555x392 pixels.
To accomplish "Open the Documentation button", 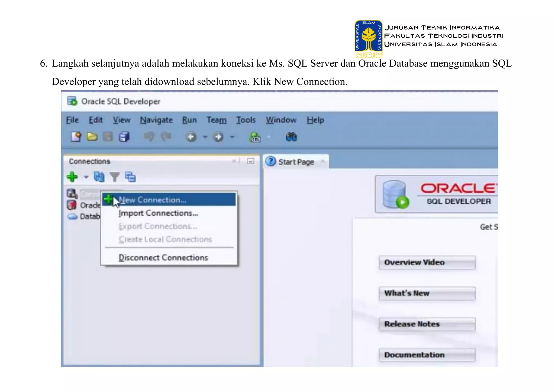I will (x=427, y=355).
